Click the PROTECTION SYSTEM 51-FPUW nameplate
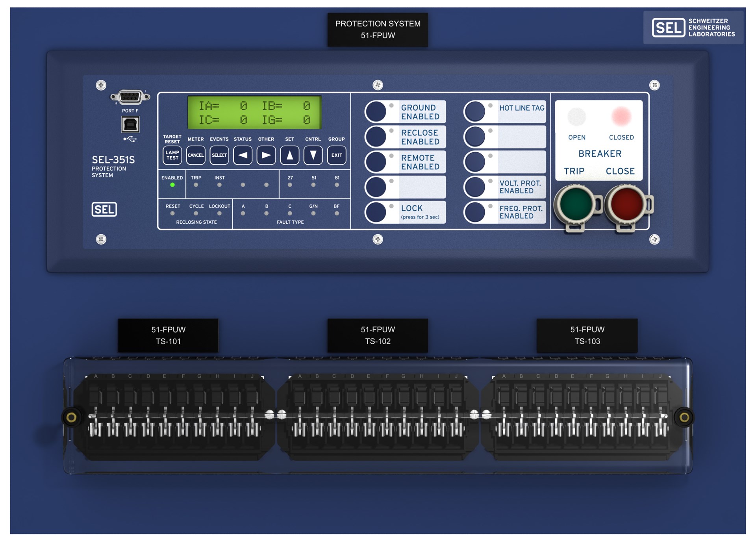Screen dimensions: 756x541 378,30
